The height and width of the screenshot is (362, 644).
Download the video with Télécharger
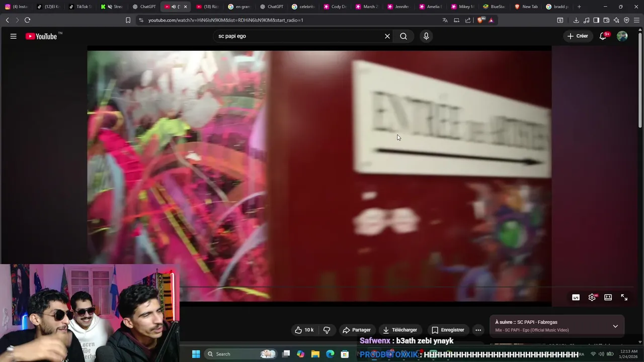click(400, 330)
